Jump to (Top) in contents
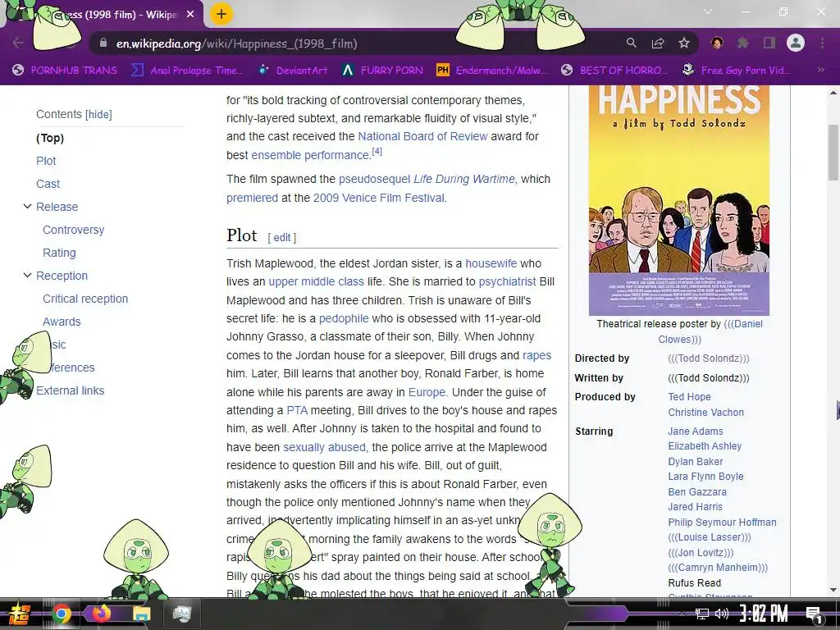The image size is (840, 630). coord(50,138)
